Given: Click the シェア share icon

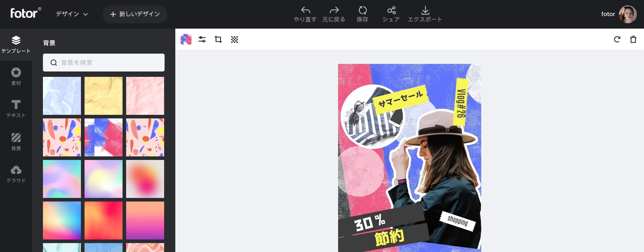Looking at the screenshot, I should (x=391, y=10).
